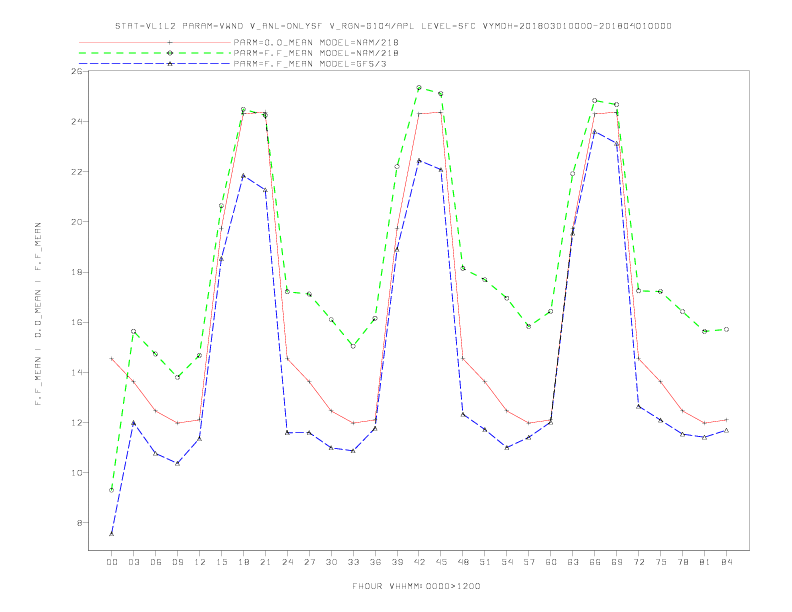Viewport: 792px width, 612px height.
Task: Click x-axis tick label 57
Action: click(529, 562)
